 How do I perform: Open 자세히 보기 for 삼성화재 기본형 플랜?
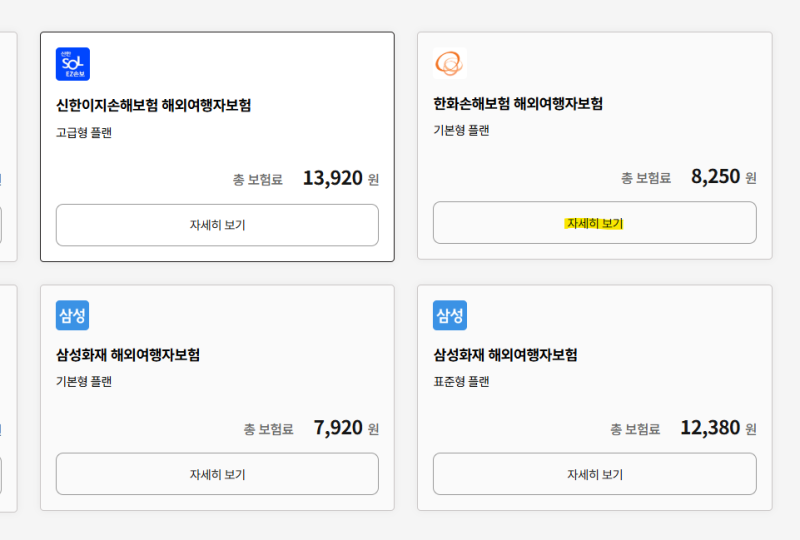point(217,474)
